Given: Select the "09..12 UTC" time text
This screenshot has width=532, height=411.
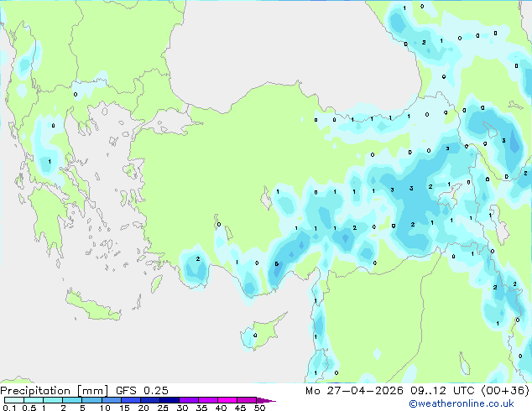Looking at the screenshot, I should point(441,391).
